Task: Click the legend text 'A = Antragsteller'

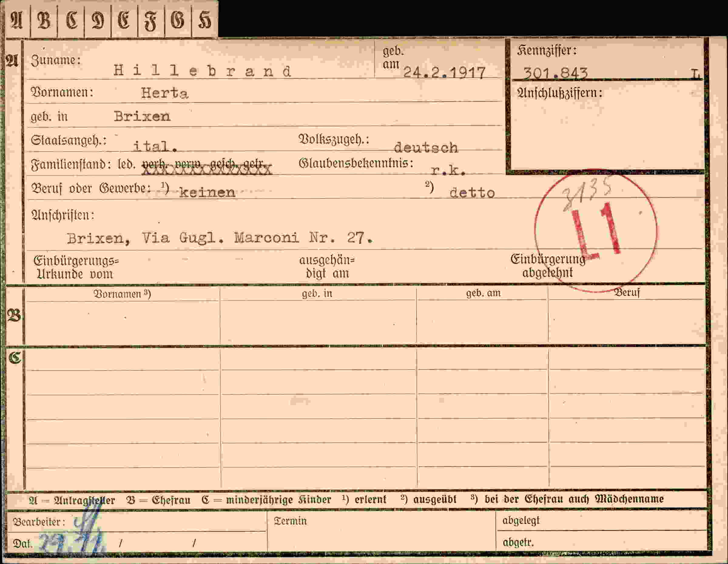Action: (x=72, y=500)
